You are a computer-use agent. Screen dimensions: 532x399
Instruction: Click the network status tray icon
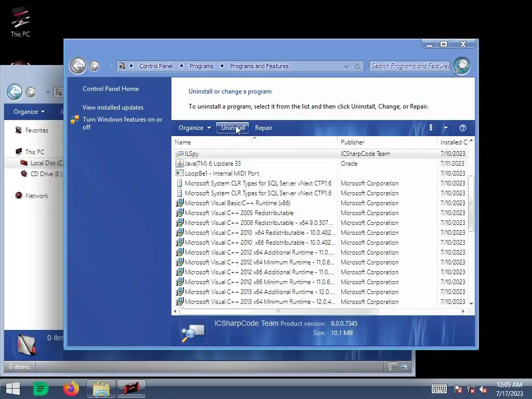pyautogui.click(x=471, y=389)
